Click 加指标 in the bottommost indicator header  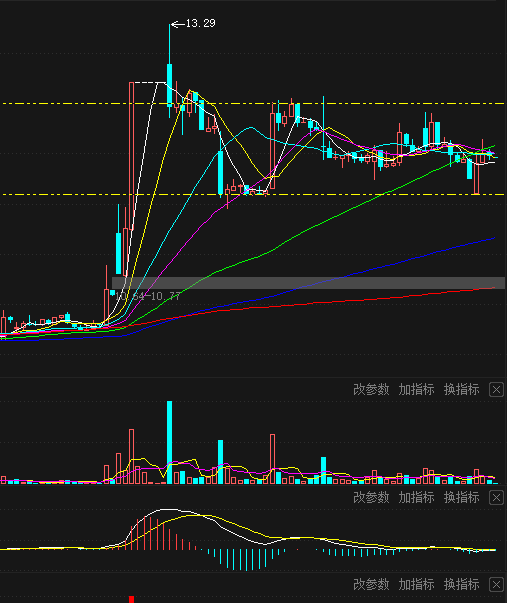pyautogui.click(x=417, y=585)
